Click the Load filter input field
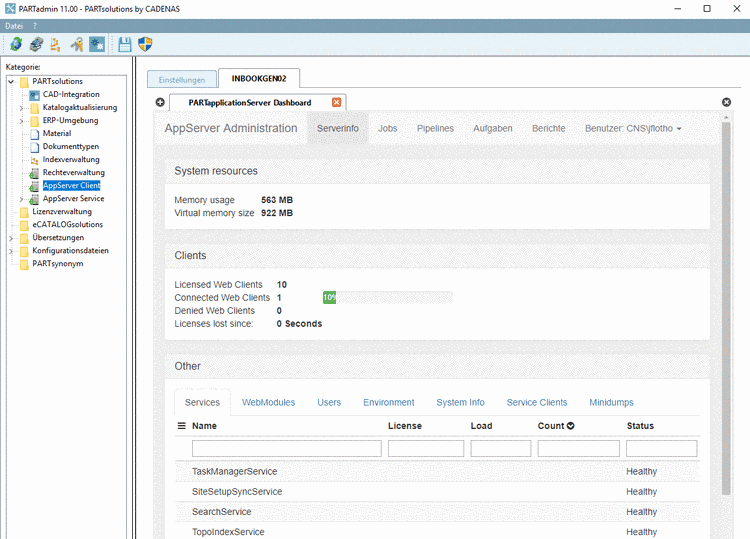Image resolution: width=750 pixels, height=539 pixels. [500, 449]
